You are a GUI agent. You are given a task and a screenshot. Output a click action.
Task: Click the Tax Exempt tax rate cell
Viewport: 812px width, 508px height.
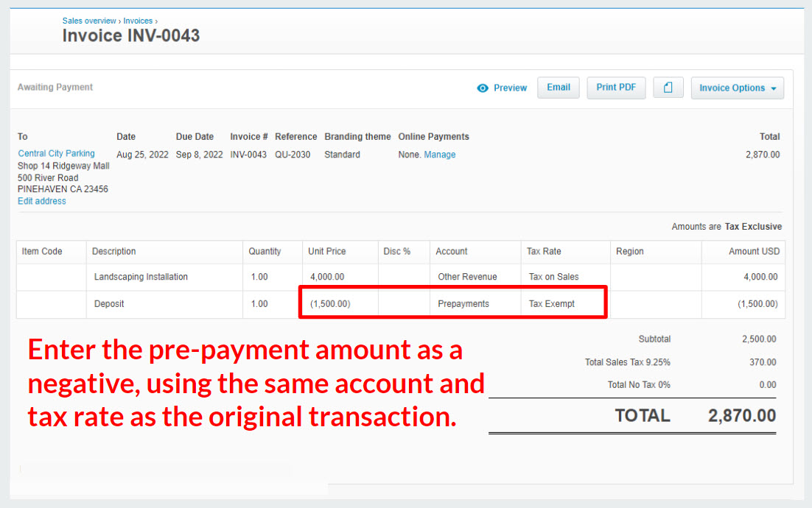click(564, 303)
